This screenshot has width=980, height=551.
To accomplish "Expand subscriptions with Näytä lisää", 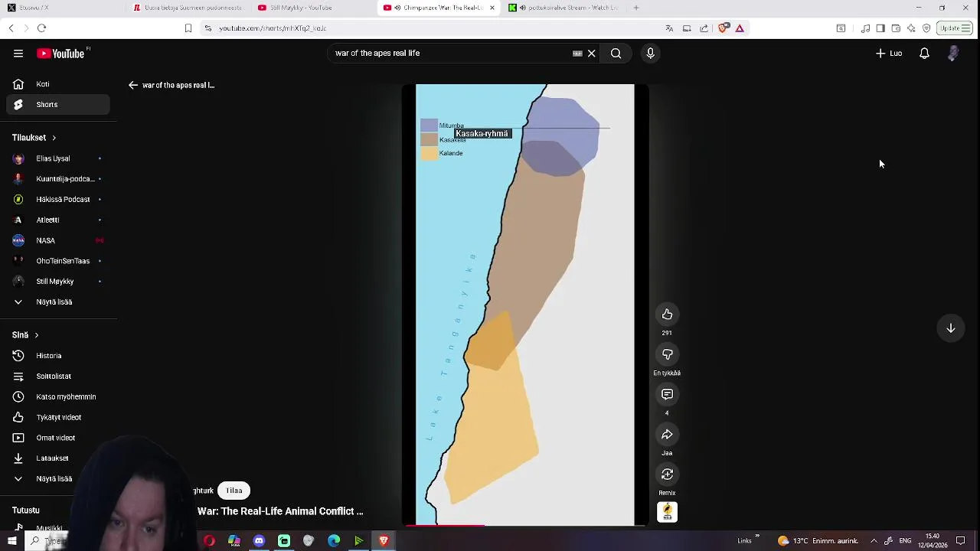I will click(x=58, y=302).
